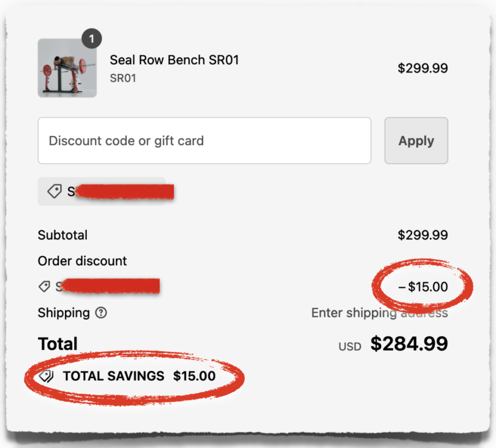Open the Seal Row Bench SR01 product title
The image size is (496, 448).
point(175,60)
